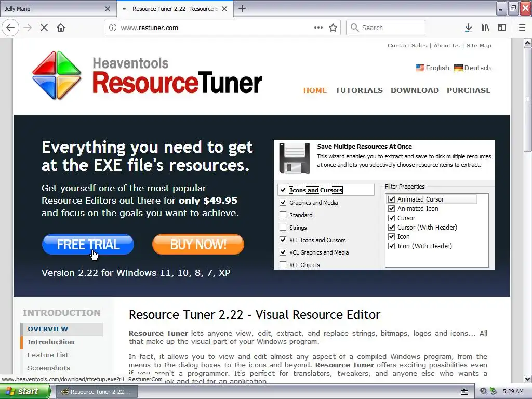Open the About Us link
This screenshot has height=399, width=532.
(446, 46)
